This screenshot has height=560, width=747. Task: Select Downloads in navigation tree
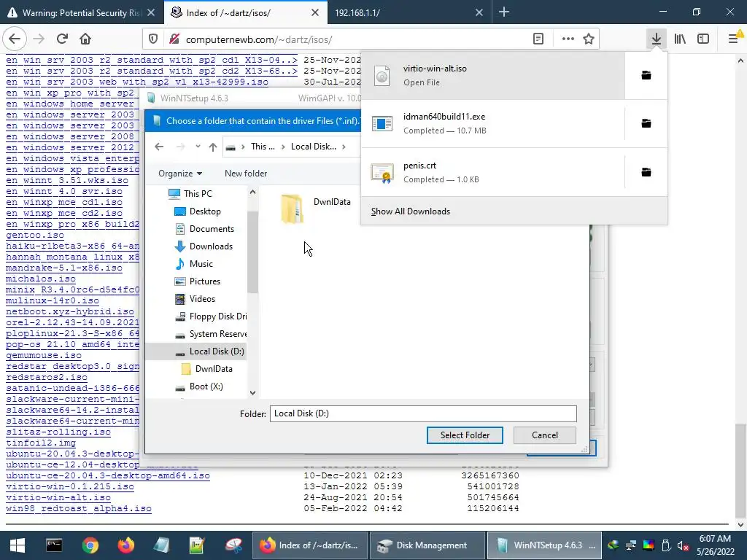(211, 246)
